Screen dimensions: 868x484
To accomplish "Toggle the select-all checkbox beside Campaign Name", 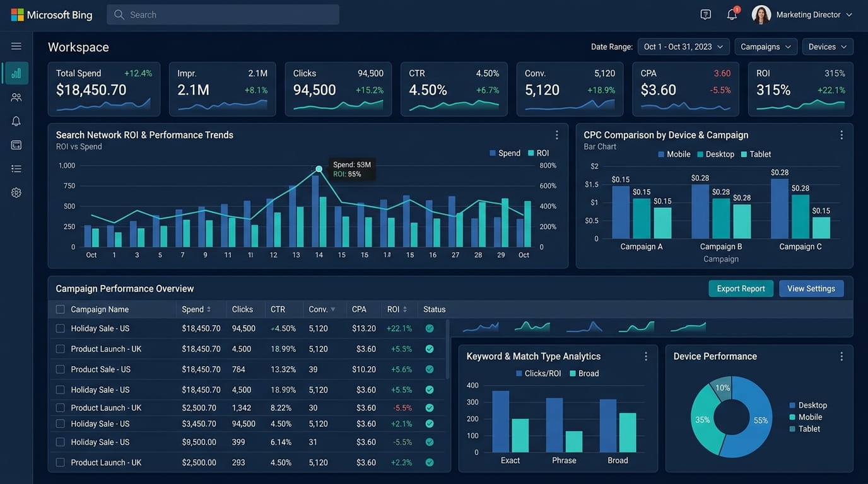I will [61, 309].
